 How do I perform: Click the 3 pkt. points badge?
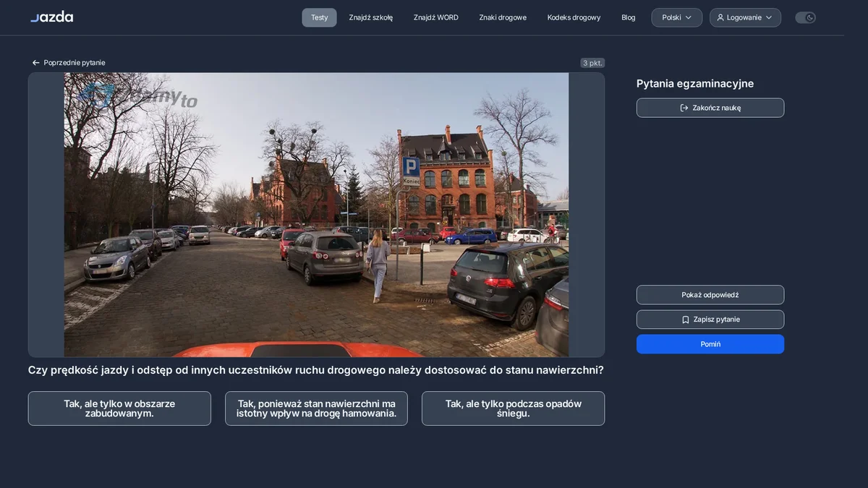[x=592, y=63]
